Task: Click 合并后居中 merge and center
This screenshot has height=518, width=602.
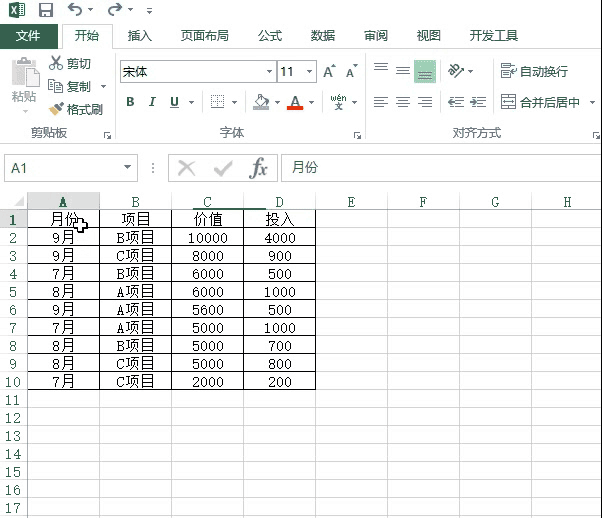Action: [540, 102]
